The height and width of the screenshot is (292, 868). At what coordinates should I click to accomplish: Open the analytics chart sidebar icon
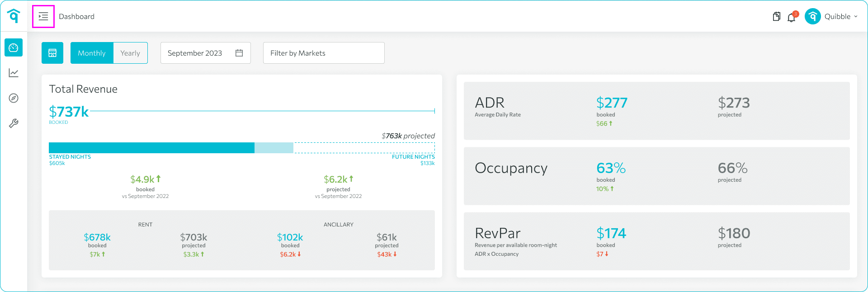pyautogui.click(x=14, y=73)
